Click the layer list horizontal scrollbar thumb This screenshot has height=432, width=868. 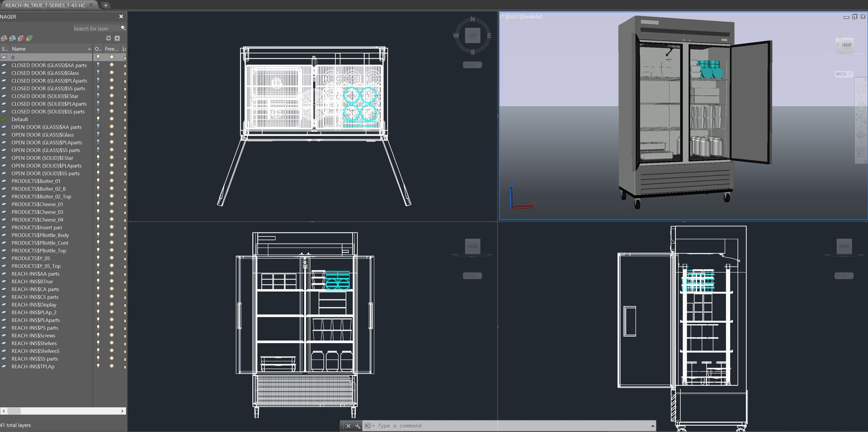pyautogui.click(x=14, y=411)
